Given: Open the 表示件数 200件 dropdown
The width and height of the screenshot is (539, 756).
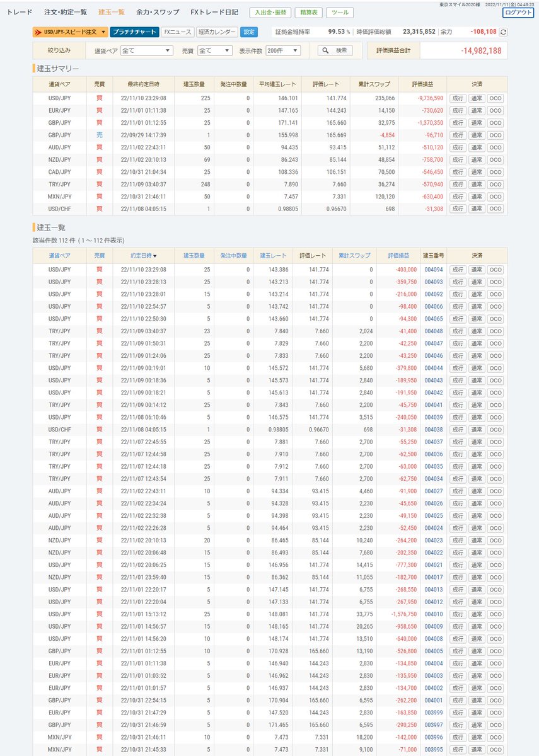Looking at the screenshot, I should pos(283,50).
